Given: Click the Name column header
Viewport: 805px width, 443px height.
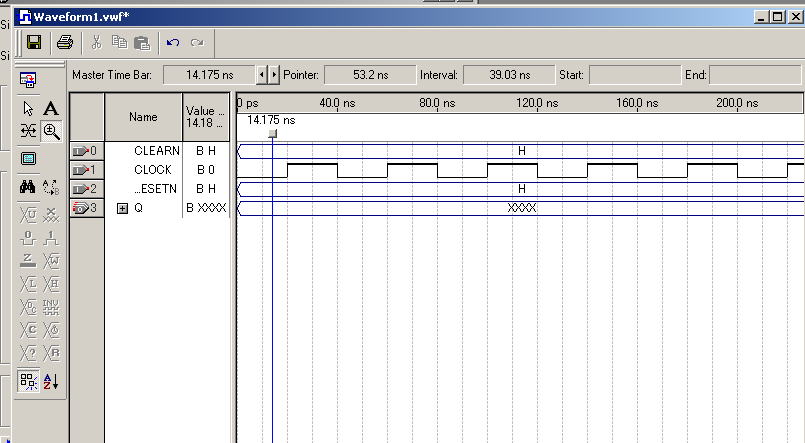Looking at the screenshot, I should point(143,117).
